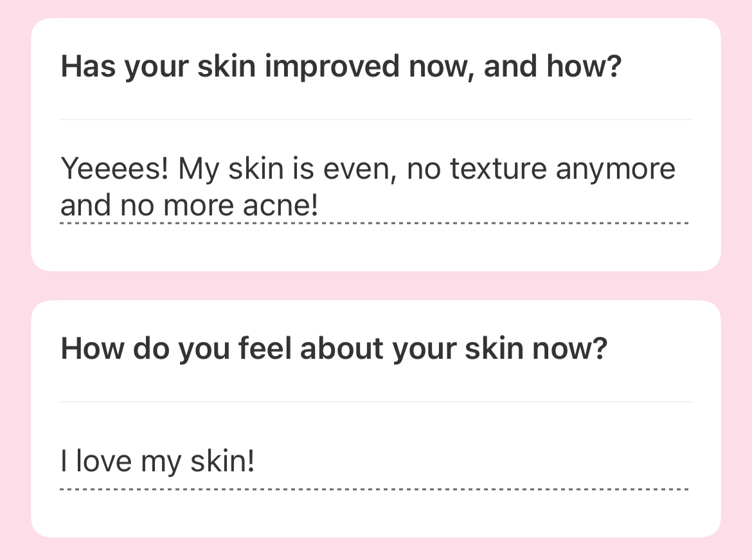The image size is (752, 560).
Task: Click the empty space after 'no more acne!'
Action: coord(501,206)
